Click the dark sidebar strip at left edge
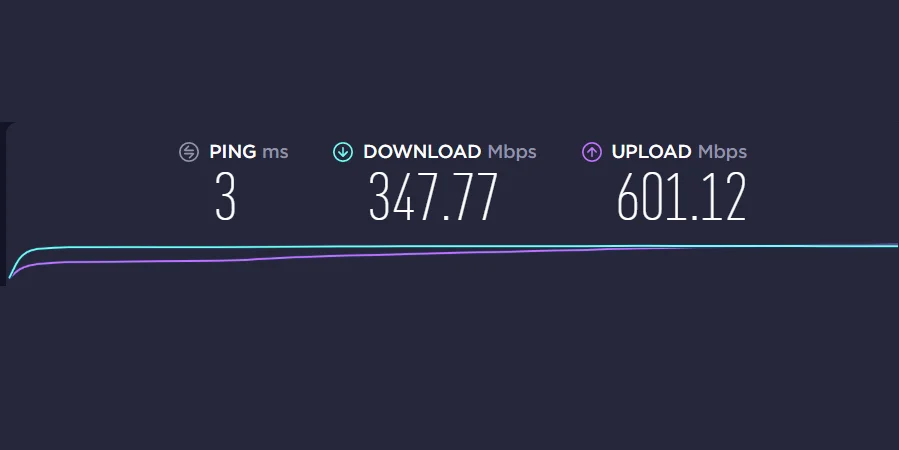This screenshot has height=450, width=899. coord(3,204)
